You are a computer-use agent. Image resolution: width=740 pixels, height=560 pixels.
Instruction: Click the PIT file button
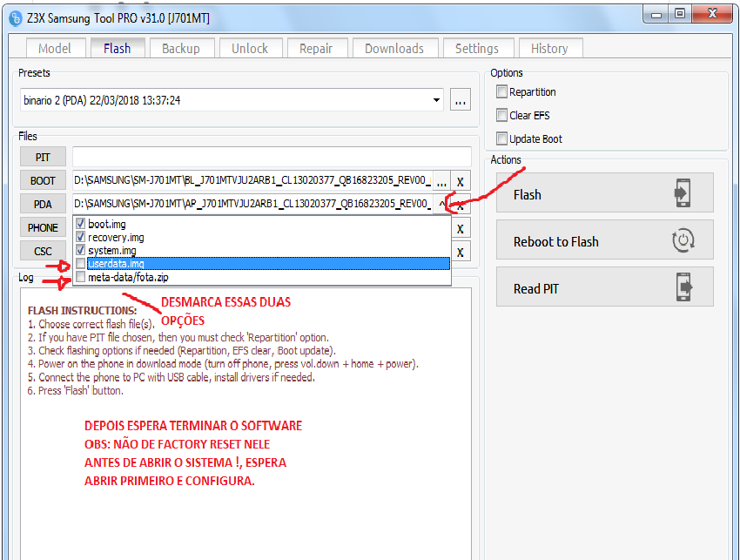click(43, 158)
